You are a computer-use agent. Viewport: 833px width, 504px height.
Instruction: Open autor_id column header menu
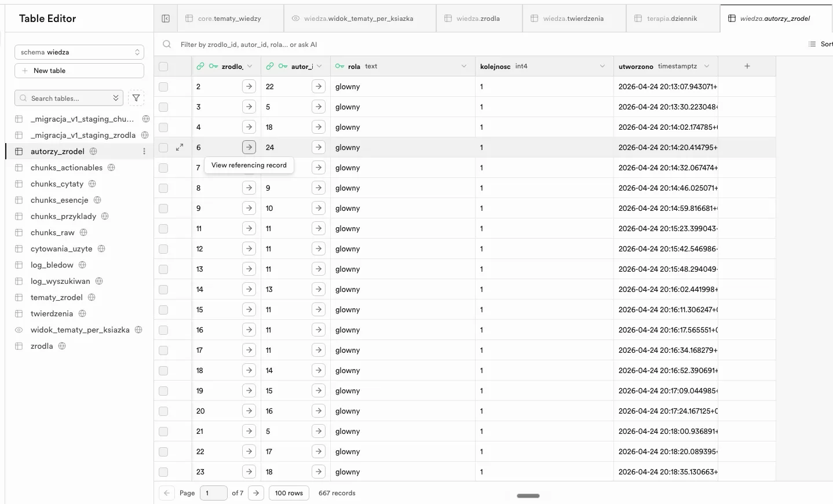point(319,66)
